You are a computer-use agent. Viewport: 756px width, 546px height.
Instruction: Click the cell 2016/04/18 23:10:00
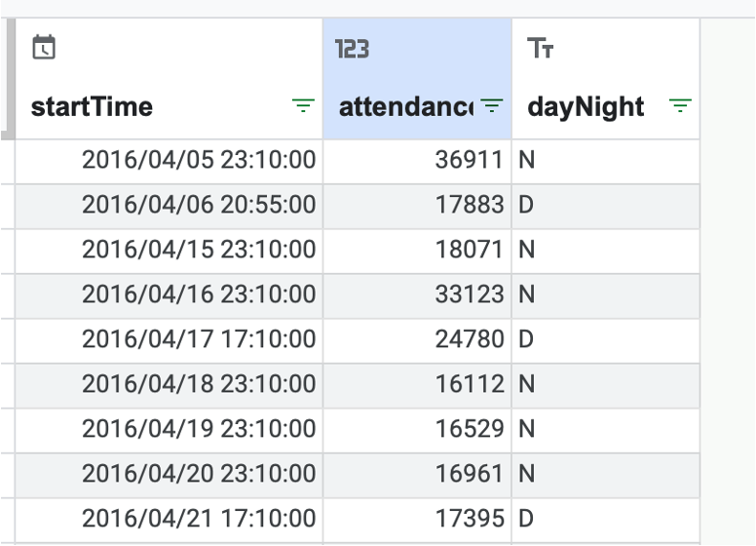tap(170, 386)
